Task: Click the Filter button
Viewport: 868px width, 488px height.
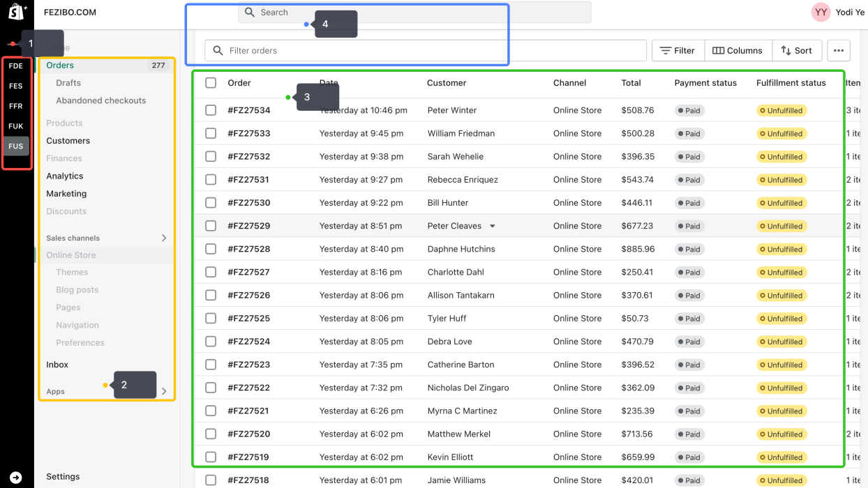Action: pos(678,51)
